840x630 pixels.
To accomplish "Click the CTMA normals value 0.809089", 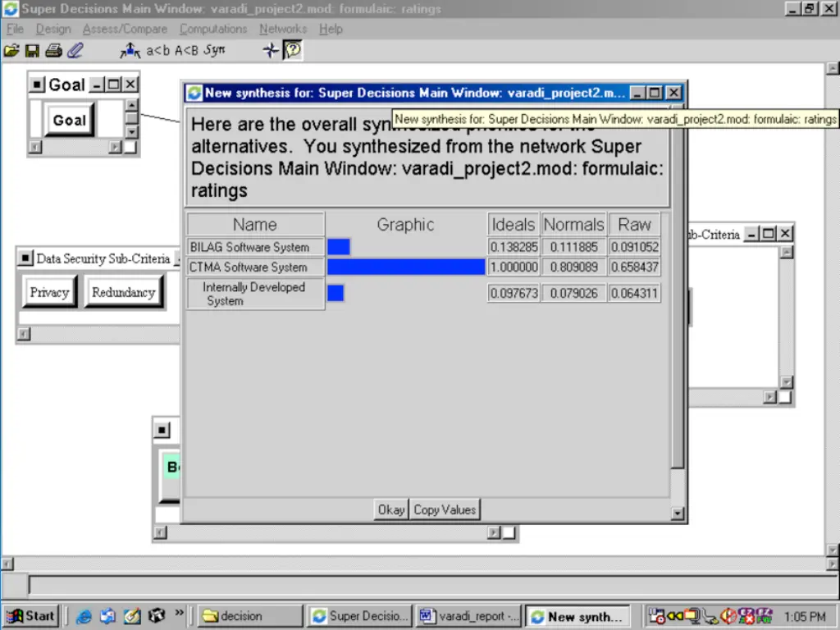I will [573, 267].
